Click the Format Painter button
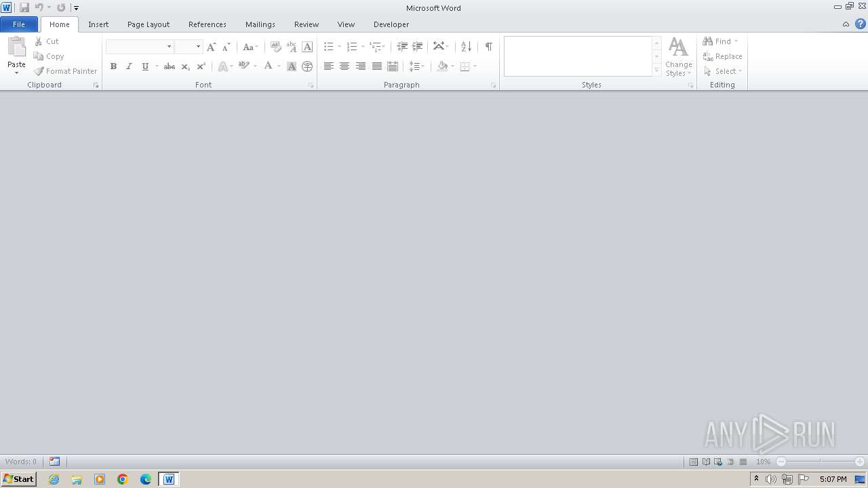The image size is (868, 488). [66, 71]
